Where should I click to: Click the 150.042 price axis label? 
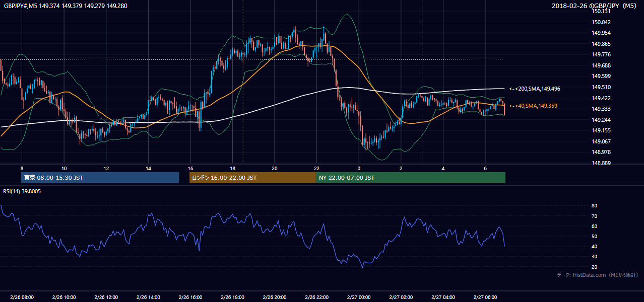coord(602,22)
